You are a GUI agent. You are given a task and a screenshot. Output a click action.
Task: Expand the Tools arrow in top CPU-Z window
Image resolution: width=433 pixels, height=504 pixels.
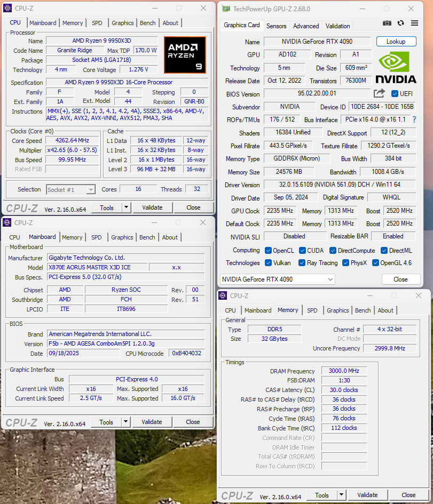click(x=127, y=207)
